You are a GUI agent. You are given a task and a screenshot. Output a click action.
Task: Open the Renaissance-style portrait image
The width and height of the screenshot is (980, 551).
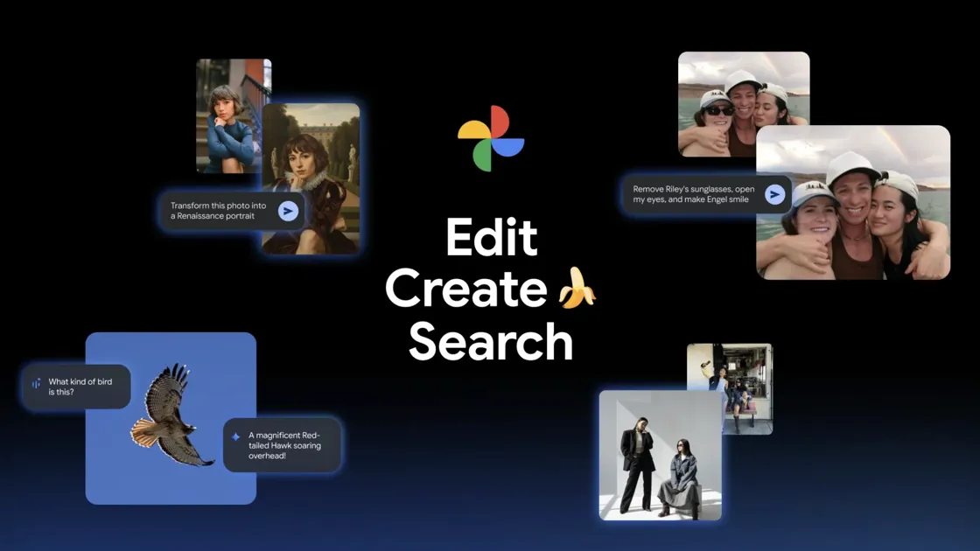click(x=311, y=178)
